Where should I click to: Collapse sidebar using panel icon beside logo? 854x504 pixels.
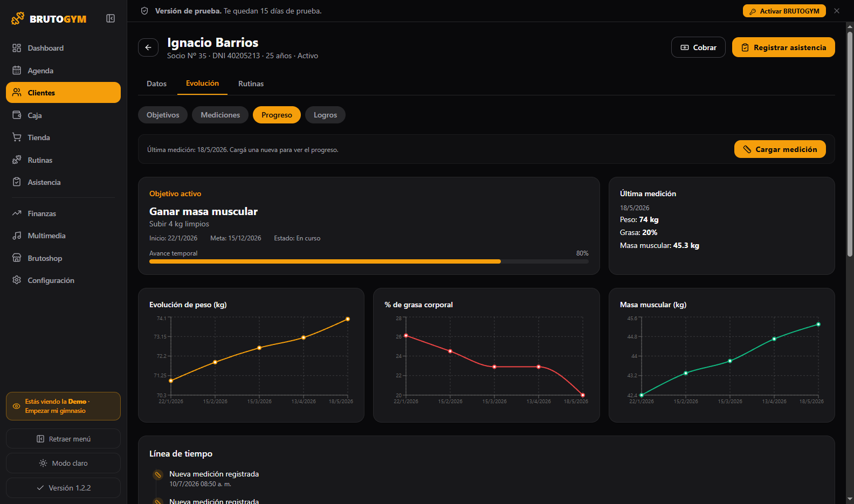tap(111, 18)
